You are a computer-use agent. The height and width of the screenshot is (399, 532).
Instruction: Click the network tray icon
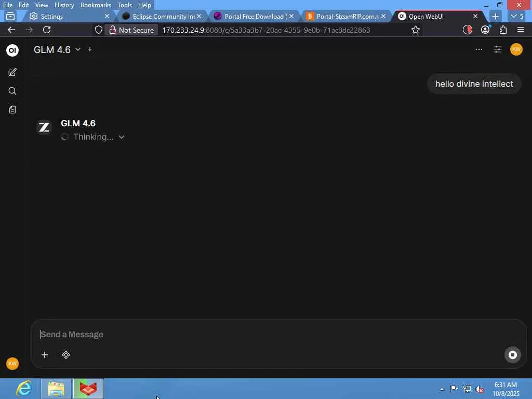pos(467,389)
